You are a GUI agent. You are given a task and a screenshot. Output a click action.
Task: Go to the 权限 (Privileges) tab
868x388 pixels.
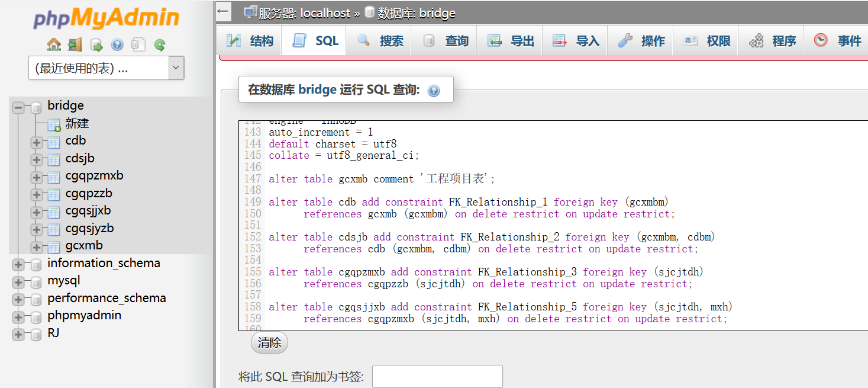(x=706, y=41)
